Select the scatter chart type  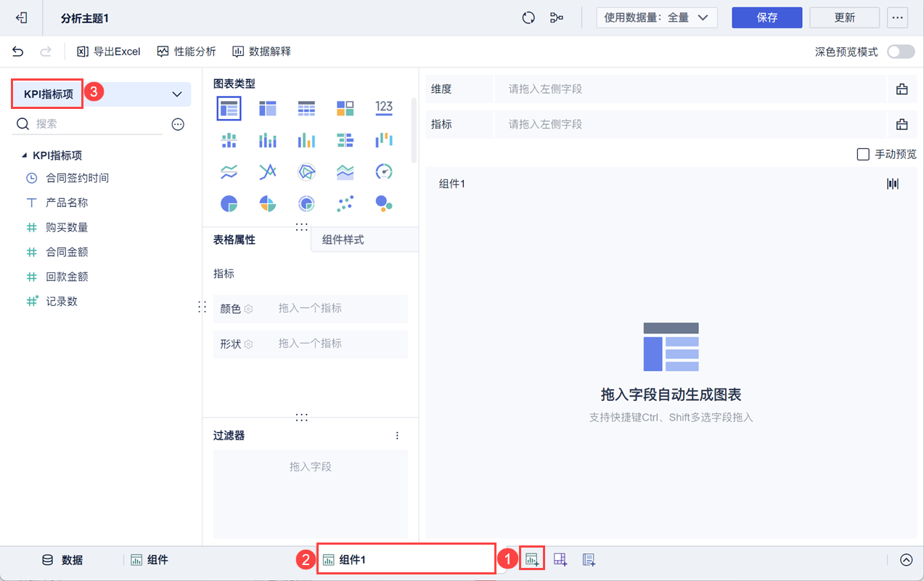pyautogui.click(x=346, y=203)
